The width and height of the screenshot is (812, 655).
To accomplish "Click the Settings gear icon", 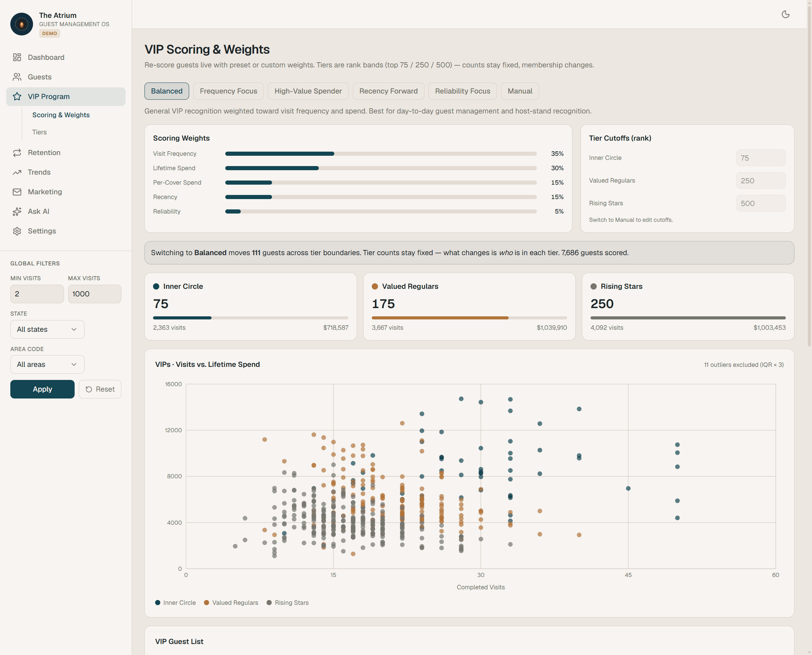I will [x=17, y=231].
